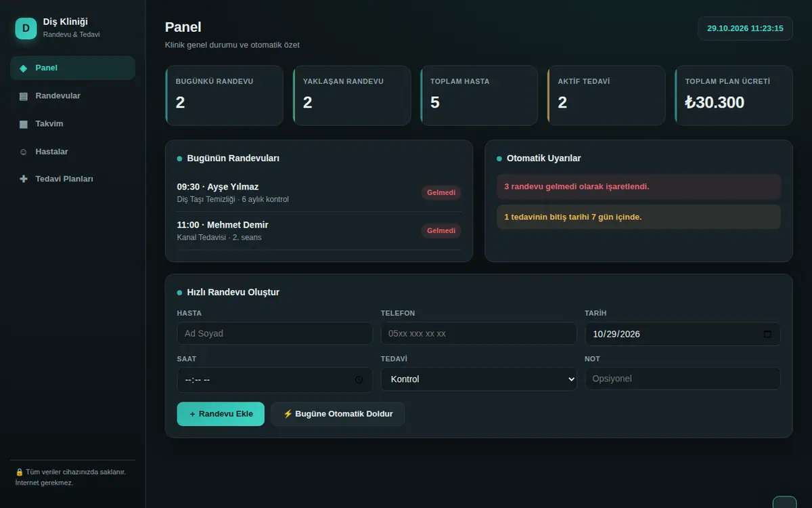The height and width of the screenshot is (508, 812).
Task: Click the date-time badge 29.10.2026 11:23:15
Action: coord(745,28)
